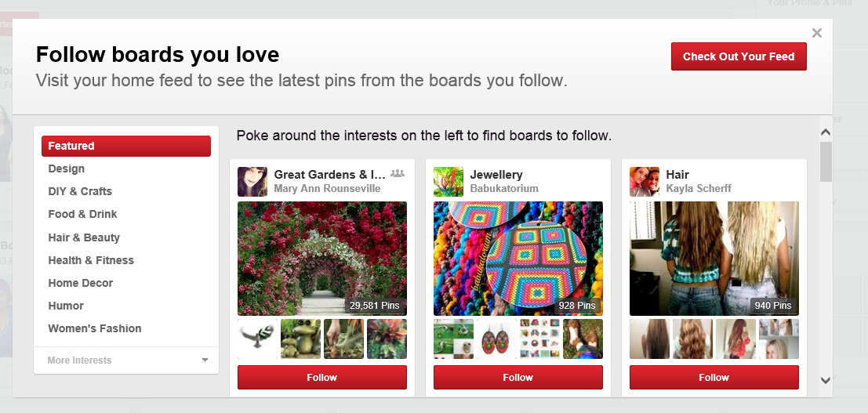Open the Food & Drink interest

(x=82, y=214)
